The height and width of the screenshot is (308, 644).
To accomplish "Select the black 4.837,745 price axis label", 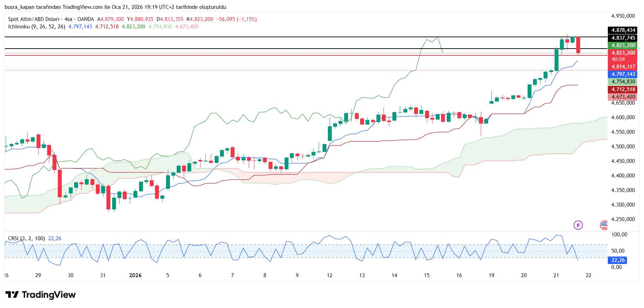I will 623,38.
